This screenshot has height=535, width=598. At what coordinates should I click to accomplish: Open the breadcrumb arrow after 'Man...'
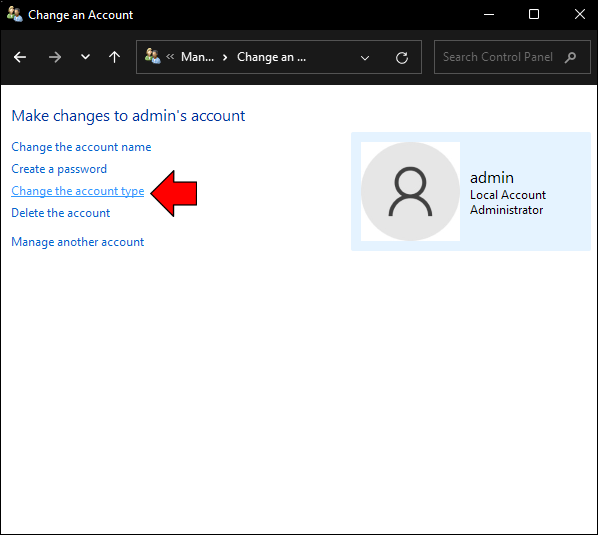225,57
